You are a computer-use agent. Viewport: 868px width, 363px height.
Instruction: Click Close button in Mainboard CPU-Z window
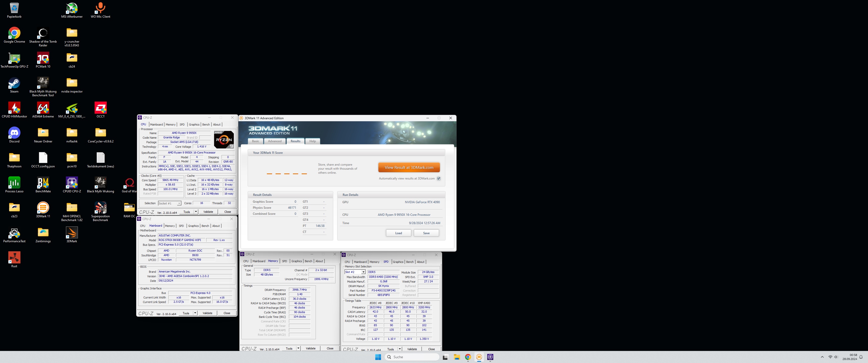pos(227,313)
